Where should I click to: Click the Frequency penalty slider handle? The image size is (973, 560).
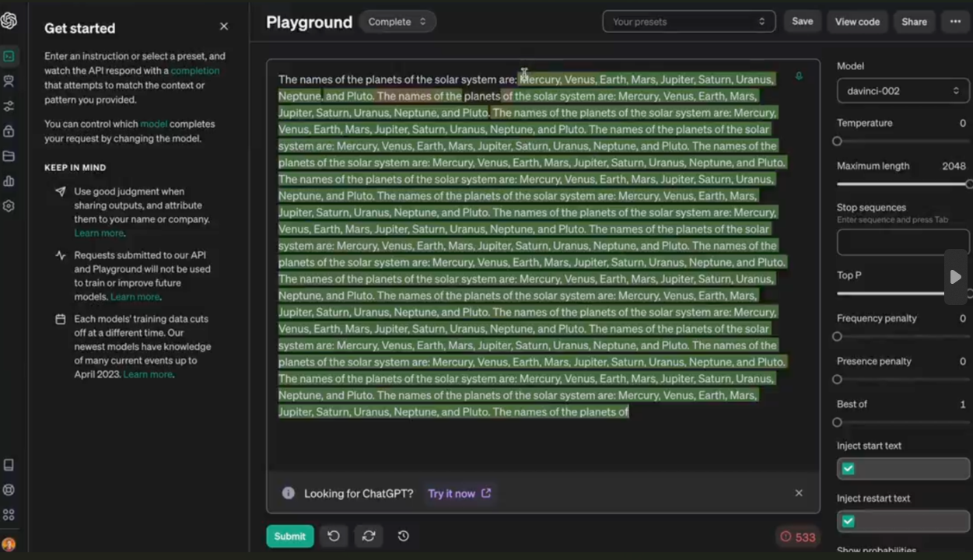837,337
